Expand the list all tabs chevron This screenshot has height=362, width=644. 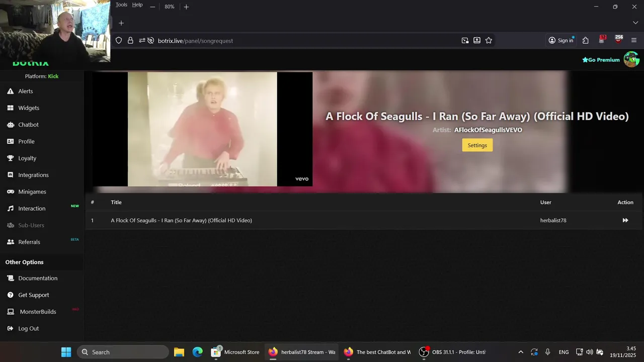pos(635,23)
